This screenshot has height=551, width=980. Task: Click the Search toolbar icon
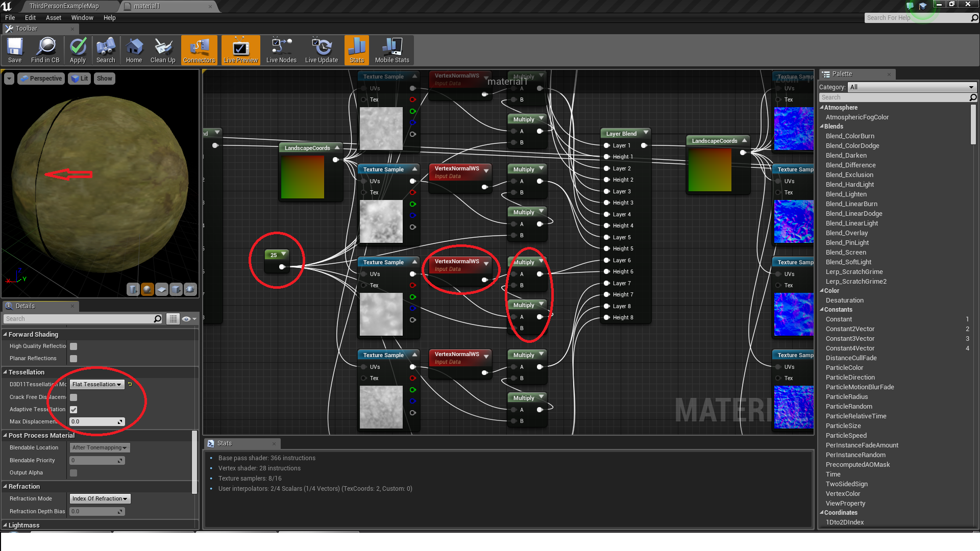pyautogui.click(x=106, y=50)
